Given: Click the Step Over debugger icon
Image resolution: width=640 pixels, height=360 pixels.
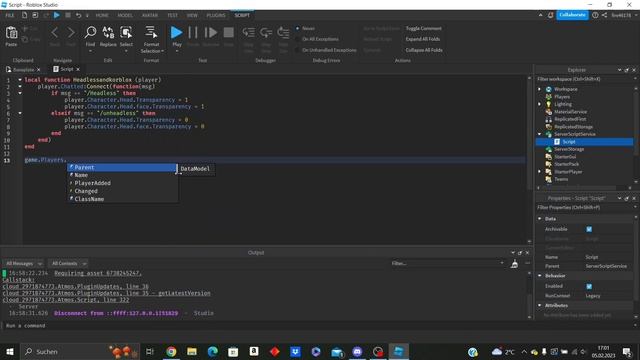Looking at the screenshot, I should pyautogui.click(x=266, y=33).
